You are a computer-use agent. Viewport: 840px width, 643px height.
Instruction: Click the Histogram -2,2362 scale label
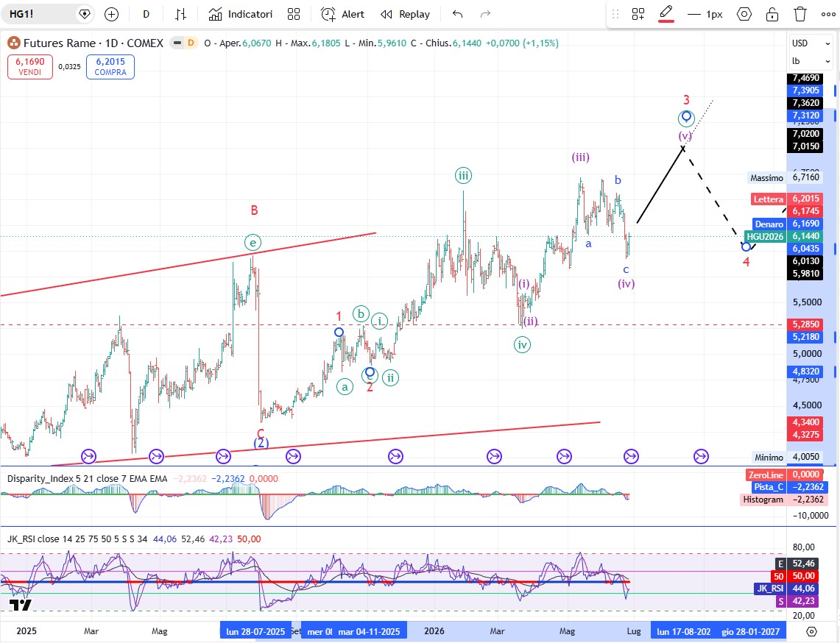(x=783, y=500)
